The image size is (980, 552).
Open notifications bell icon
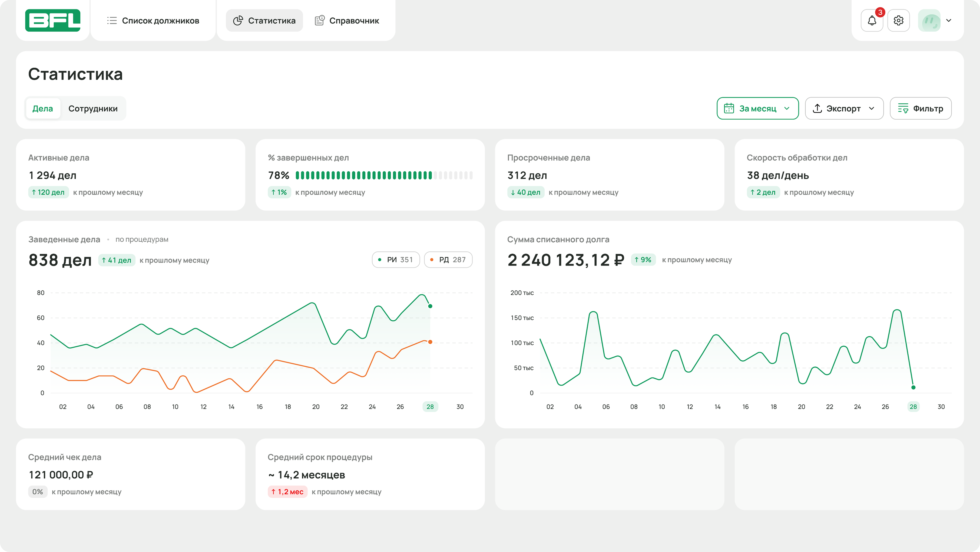[x=872, y=21]
